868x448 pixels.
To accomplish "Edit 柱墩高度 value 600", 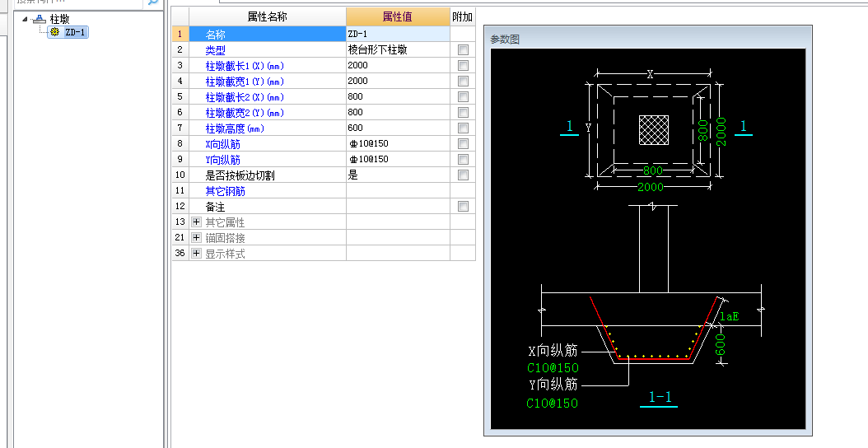I will tap(398, 128).
